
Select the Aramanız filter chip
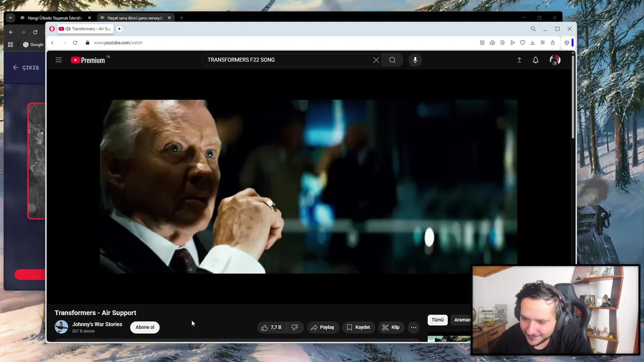tap(461, 320)
